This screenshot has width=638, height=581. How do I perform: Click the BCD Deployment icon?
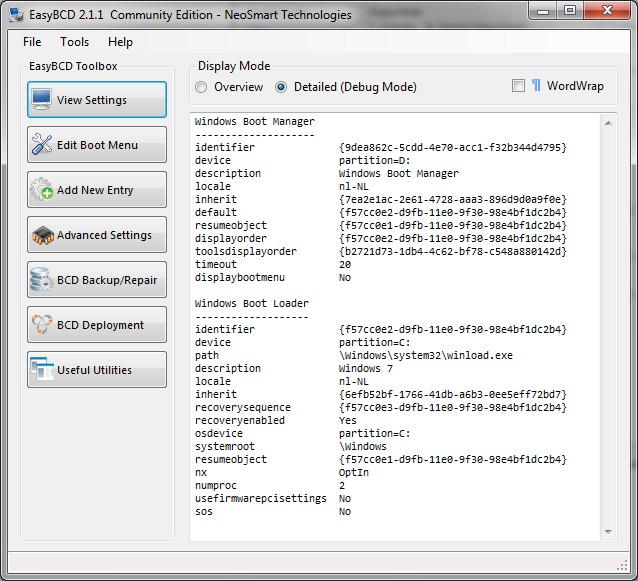click(42, 324)
